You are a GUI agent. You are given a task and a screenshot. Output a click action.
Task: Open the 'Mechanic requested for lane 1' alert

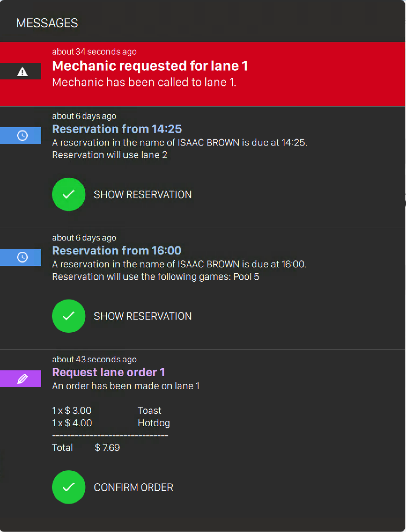[x=150, y=66]
